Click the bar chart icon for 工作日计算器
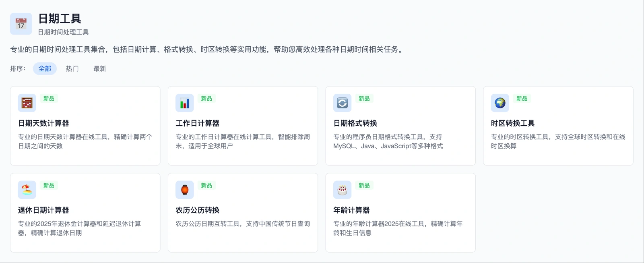Screen dimensions: 644x263 185,103
